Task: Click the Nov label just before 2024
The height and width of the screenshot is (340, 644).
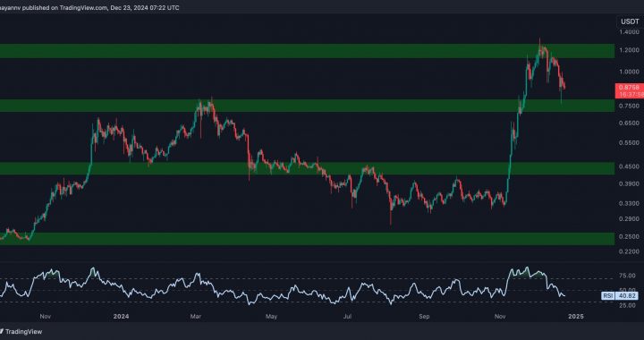Action: 46,317
